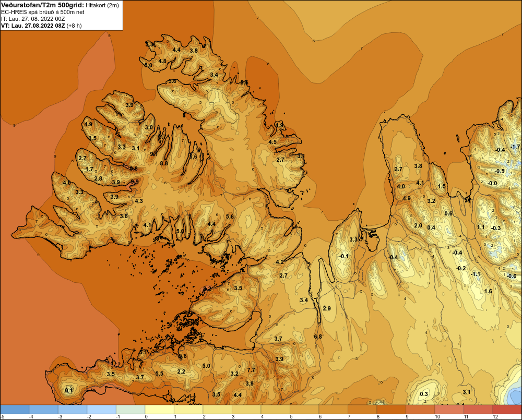The width and height of the screenshot is (522, 420).
Task: Click the legend swatch between 10 and 11
Action: [x=449, y=410]
